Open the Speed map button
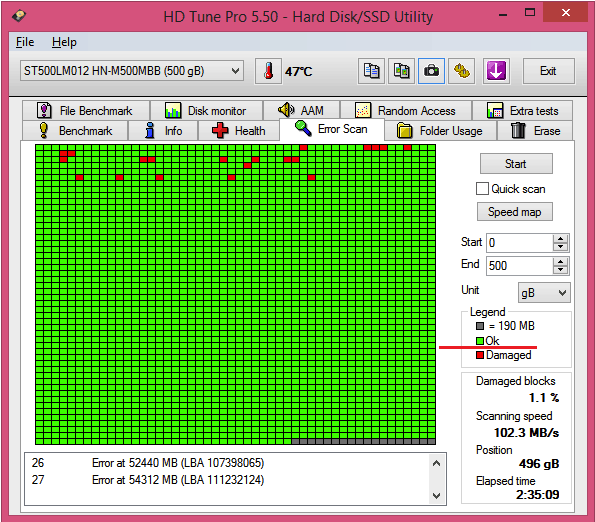595x522 pixels. coord(515,212)
